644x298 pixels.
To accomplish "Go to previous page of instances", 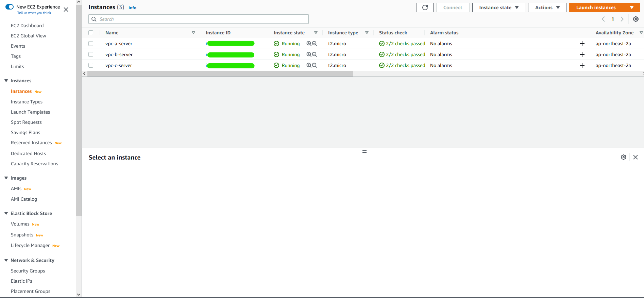I will 604,19.
